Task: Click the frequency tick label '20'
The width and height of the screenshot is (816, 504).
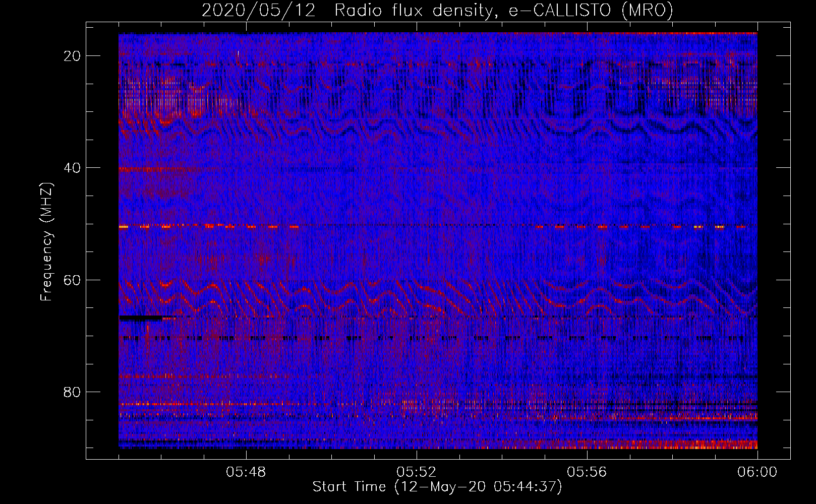Action: [73, 56]
